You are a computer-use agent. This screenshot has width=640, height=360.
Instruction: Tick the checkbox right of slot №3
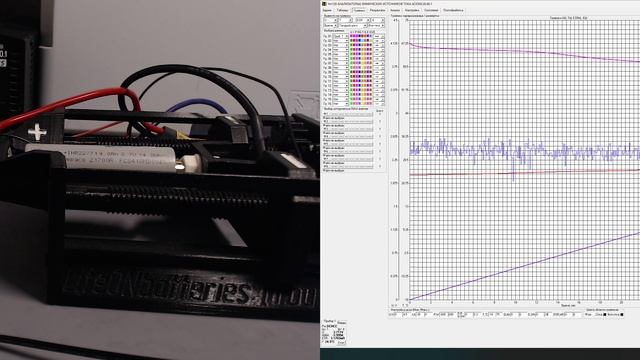(380, 129)
